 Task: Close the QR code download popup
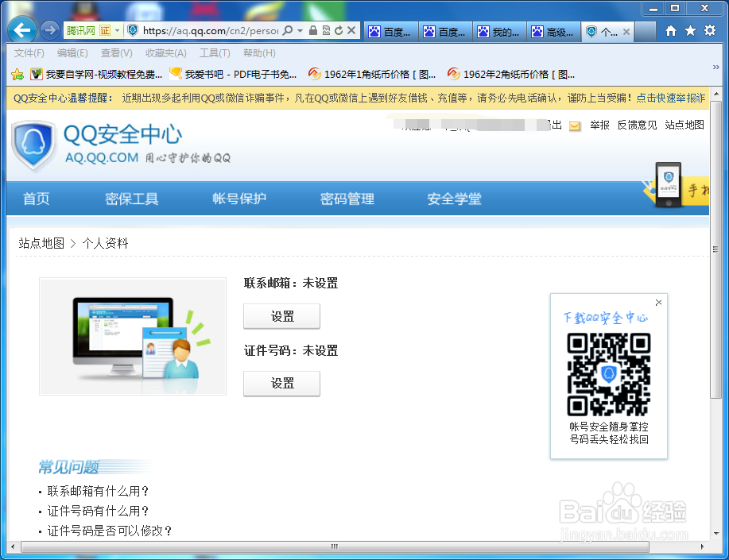tap(658, 303)
